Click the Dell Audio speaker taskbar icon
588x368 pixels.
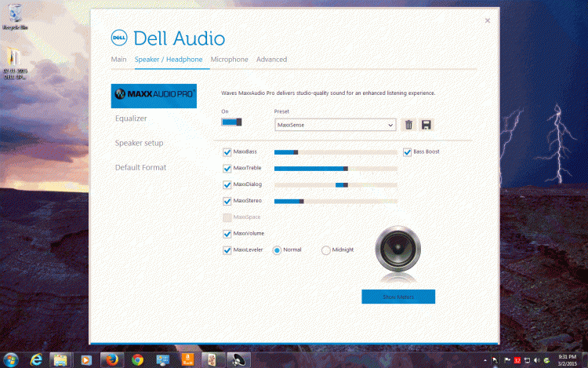pyautogui.click(x=238, y=360)
